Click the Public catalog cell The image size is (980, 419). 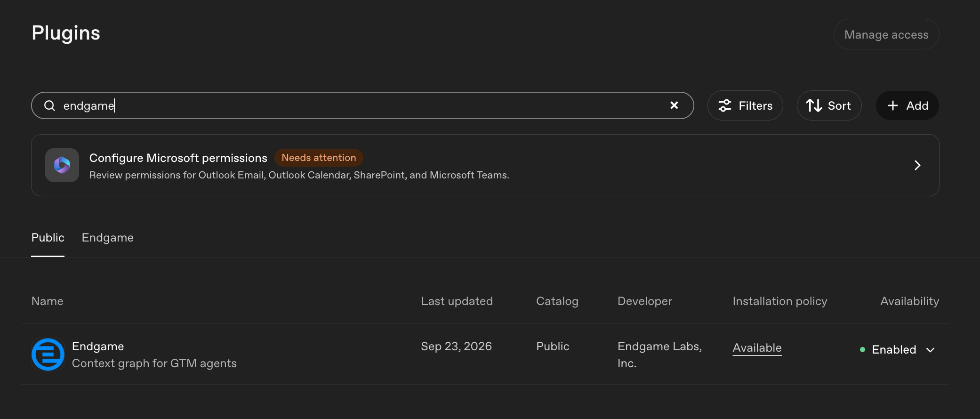click(553, 346)
